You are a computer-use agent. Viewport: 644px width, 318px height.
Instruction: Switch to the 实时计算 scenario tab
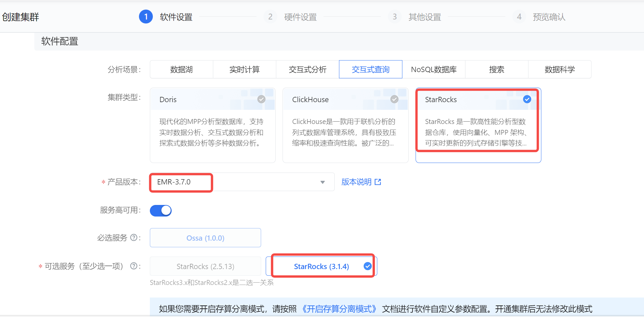[245, 69]
